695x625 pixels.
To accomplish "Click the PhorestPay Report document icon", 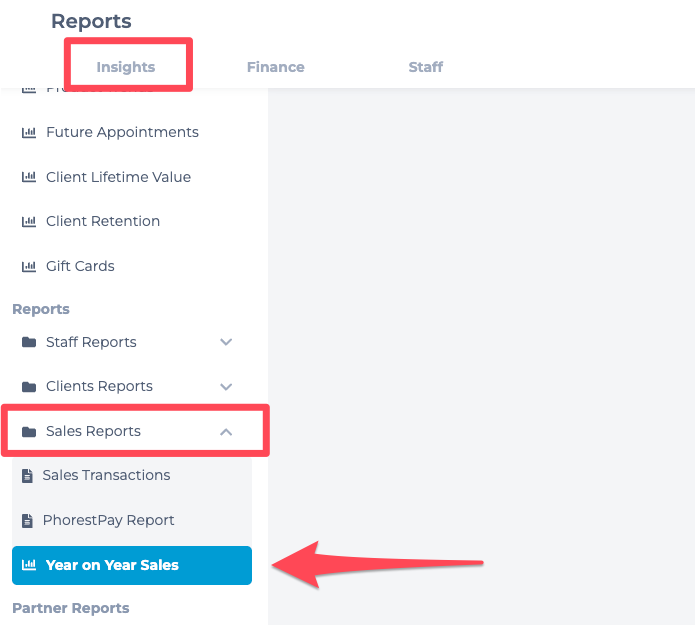I will coord(27,520).
